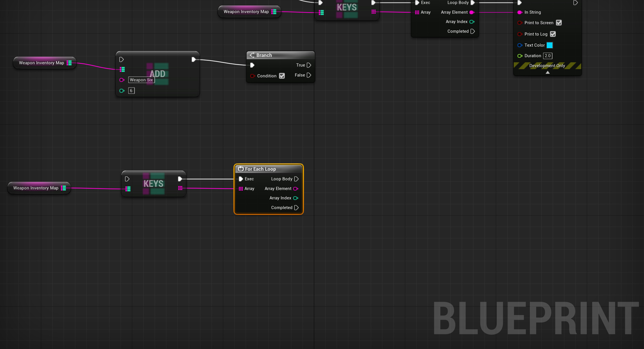Click Branch node False output pin
This screenshot has height=349, width=644.
[309, 75]
